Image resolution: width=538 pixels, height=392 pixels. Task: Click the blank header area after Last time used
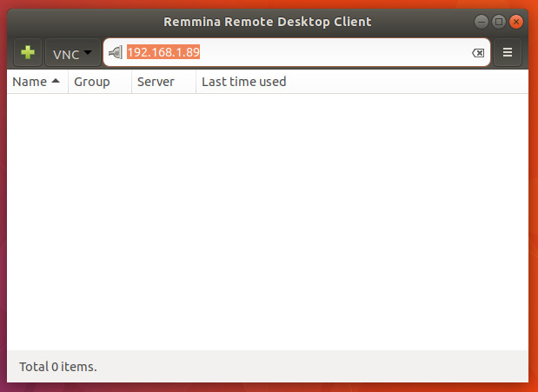pyautogui.click(x=408, y=82)
